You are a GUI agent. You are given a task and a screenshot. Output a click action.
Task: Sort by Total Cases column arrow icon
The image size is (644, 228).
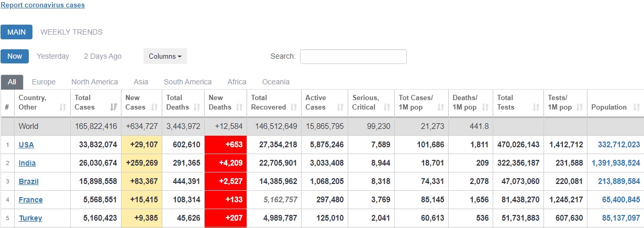114,107
